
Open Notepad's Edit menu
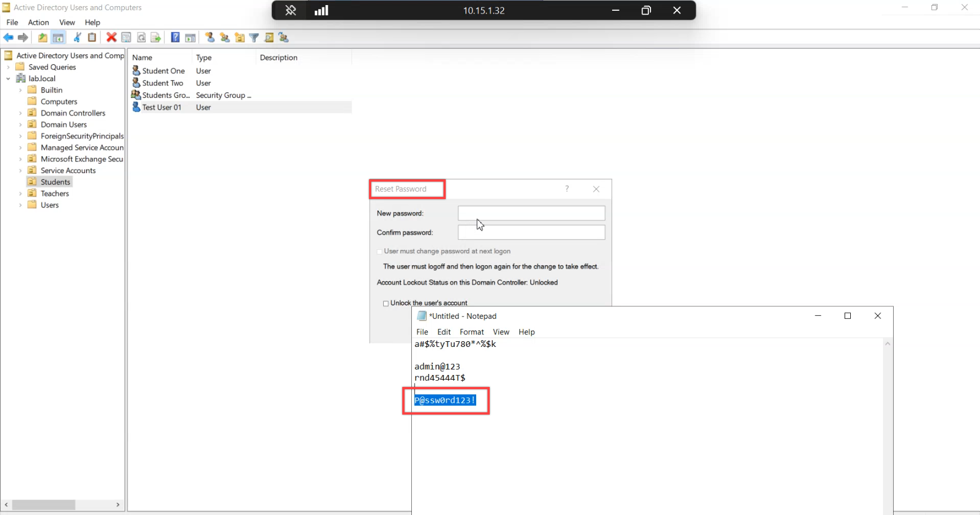444,332
